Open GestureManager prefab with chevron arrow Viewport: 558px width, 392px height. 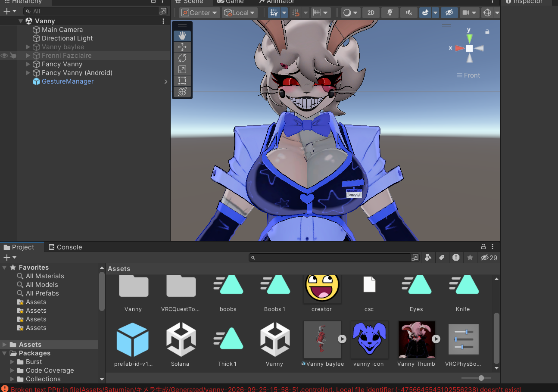point(166,81)
